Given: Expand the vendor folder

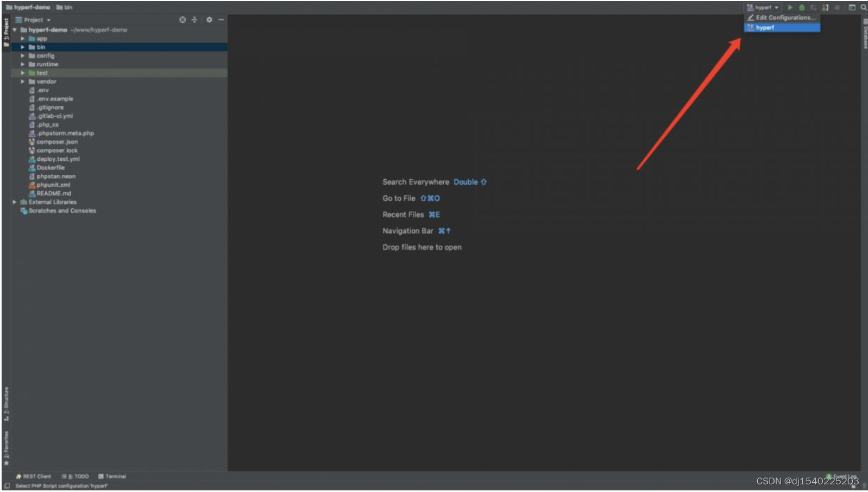Looking at the screenshot, I should (23, 81).
